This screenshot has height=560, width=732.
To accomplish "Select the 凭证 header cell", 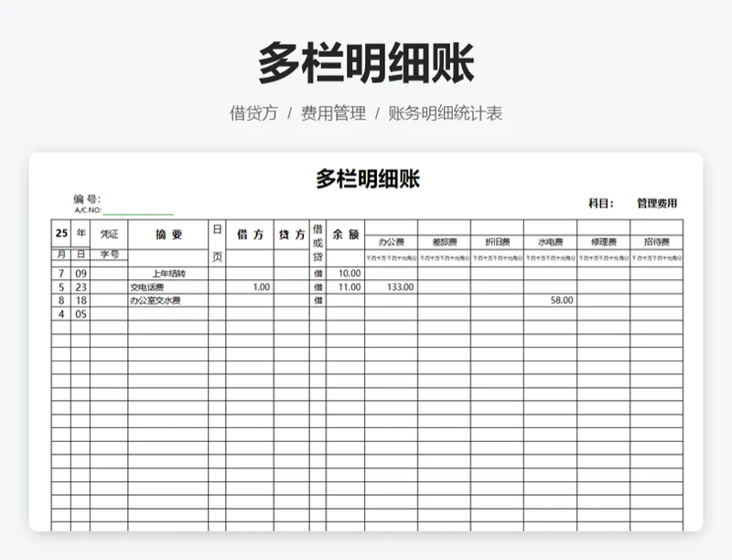I will [x=109, y=234].
